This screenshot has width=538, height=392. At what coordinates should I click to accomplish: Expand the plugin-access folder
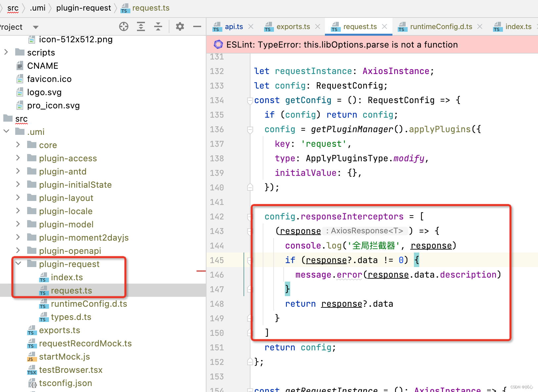coord(18,158)
